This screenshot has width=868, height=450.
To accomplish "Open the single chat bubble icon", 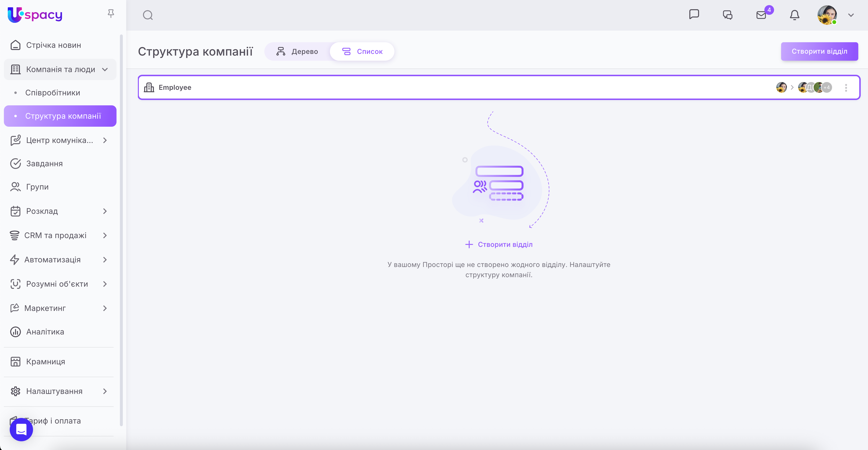I will click(694, 15).
